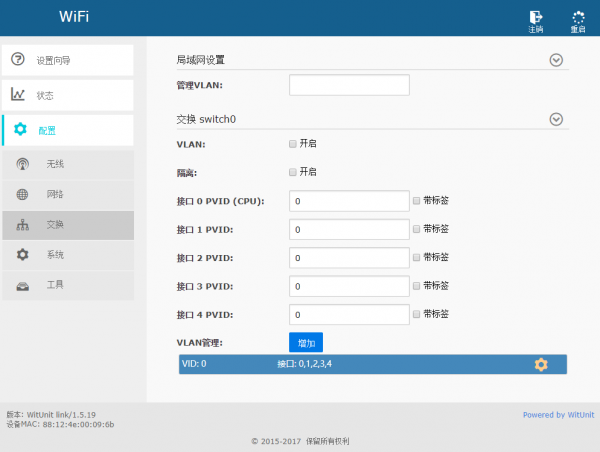Focus the 接口 4 PVID input
This screenshot has width=600, height=452.
(349, 315)
